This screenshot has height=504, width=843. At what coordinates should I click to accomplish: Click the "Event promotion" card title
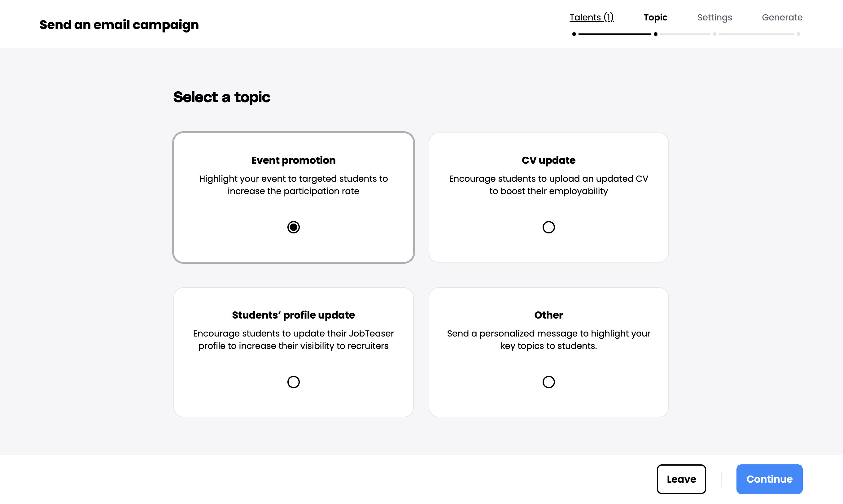point(294,160)
